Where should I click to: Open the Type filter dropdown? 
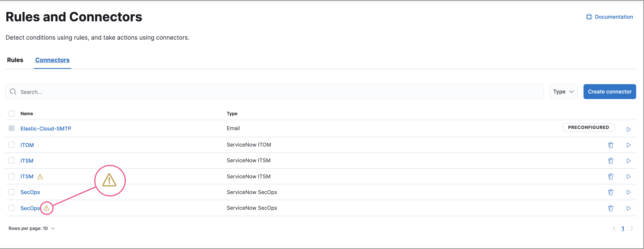[x=563, y=92]
